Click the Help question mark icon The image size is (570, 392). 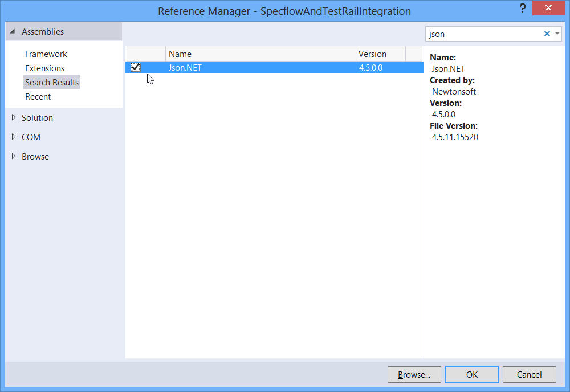pyautogui.click(x=522, y=9)
